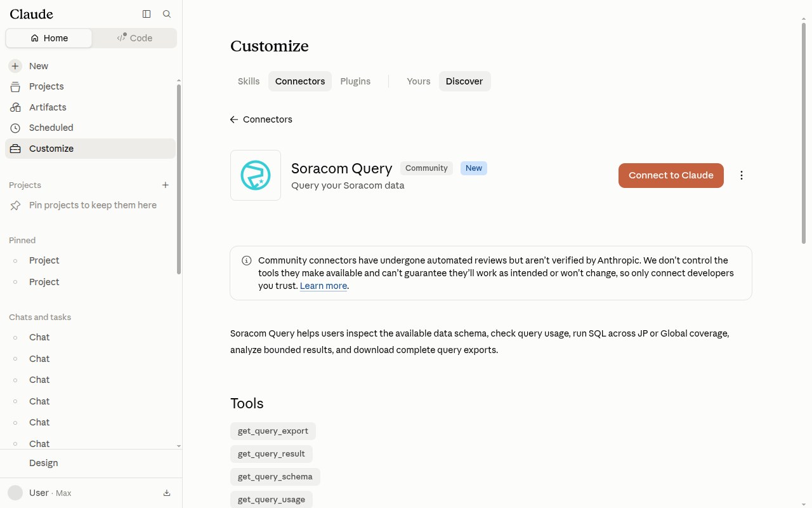Open the Plugins tab
The width and height of the screenshot is (812, 508).
click(x=355, y=81)
